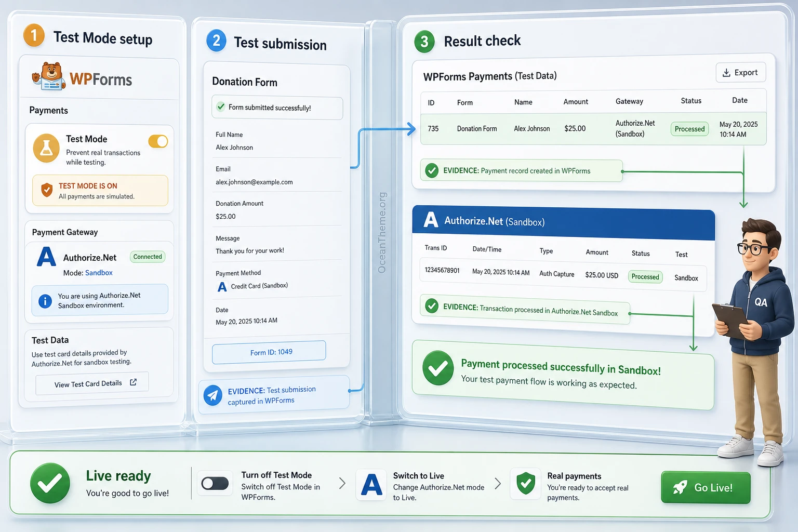Click the Gateway column header in WPForms Payments

pyautogui.click(x=629, y=101)
